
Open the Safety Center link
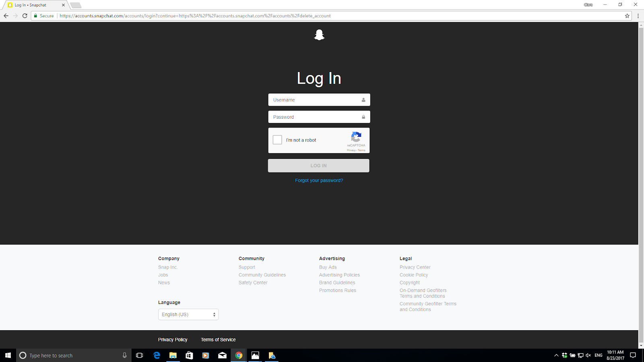[253, 283]
